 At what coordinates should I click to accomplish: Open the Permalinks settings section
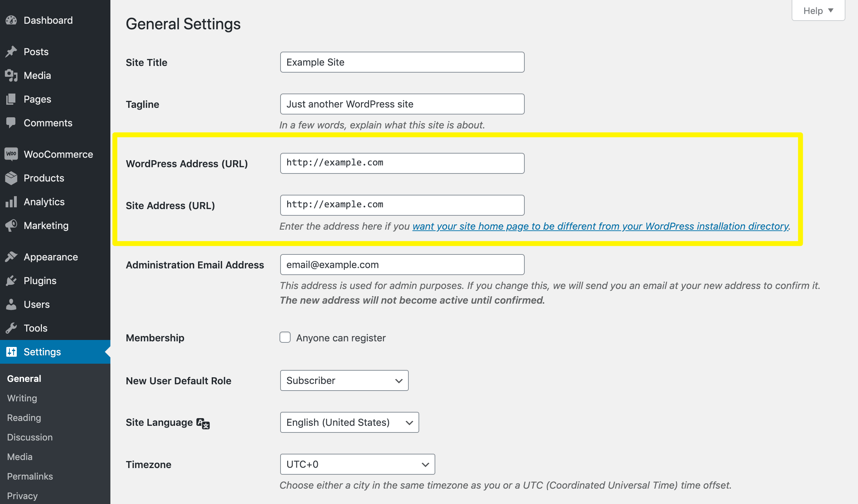click(30, 476)
